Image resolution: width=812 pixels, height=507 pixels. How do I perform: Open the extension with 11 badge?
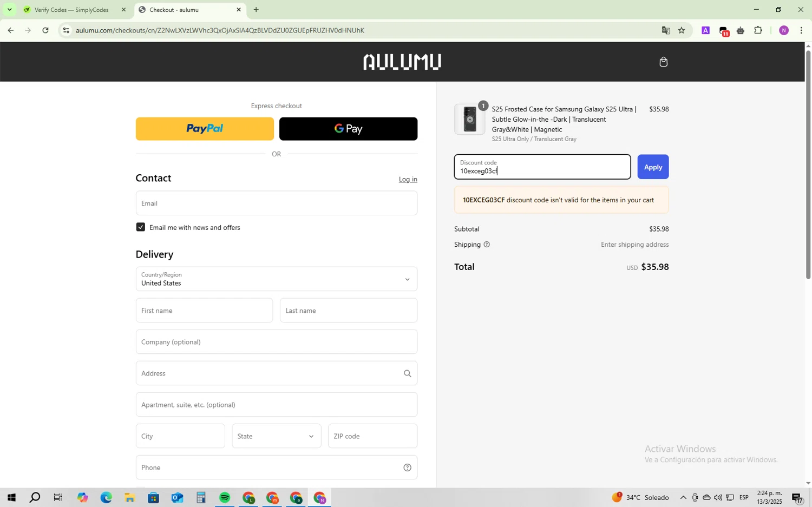pos(724,31)
